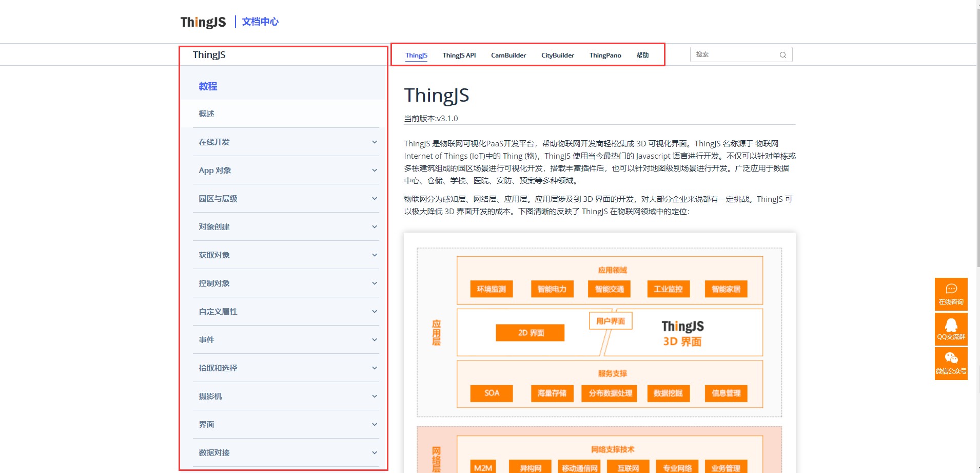Expand the App 对象 section
This screenshot has width=980, height=473.
pyautogui.click(x=286, y=171)
